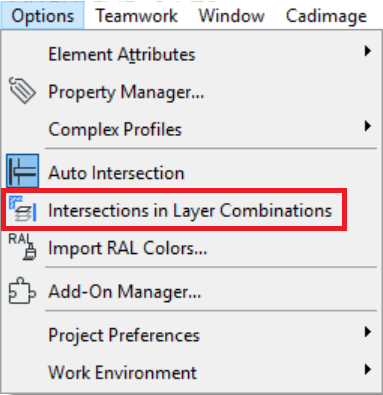Open the Cadimage menu
This screenshot has height=395, width=383.
point(327,17)
